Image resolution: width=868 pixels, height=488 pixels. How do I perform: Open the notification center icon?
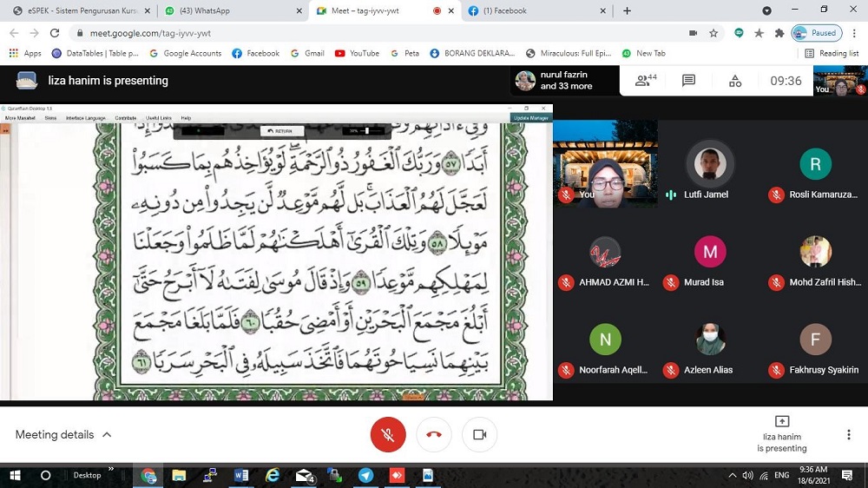(847, 475)
